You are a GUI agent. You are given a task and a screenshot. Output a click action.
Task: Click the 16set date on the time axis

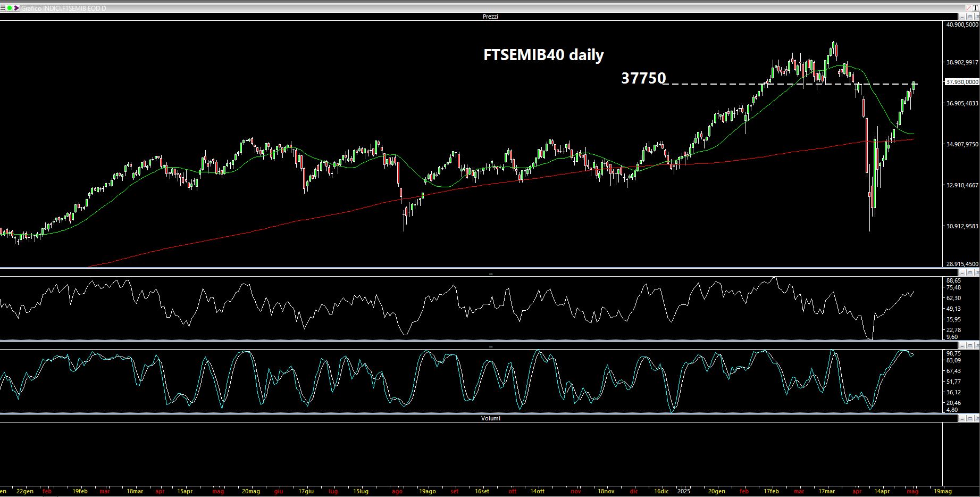click(482, 491)
